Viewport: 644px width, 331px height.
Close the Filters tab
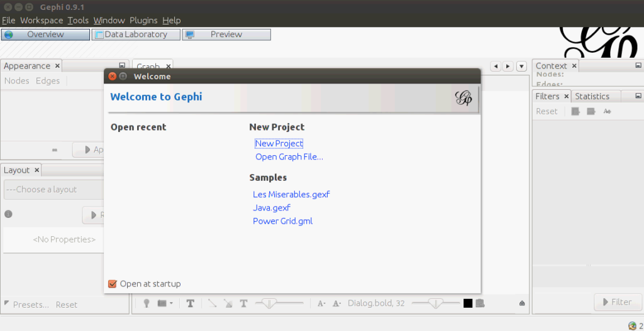tap(566, 96)
